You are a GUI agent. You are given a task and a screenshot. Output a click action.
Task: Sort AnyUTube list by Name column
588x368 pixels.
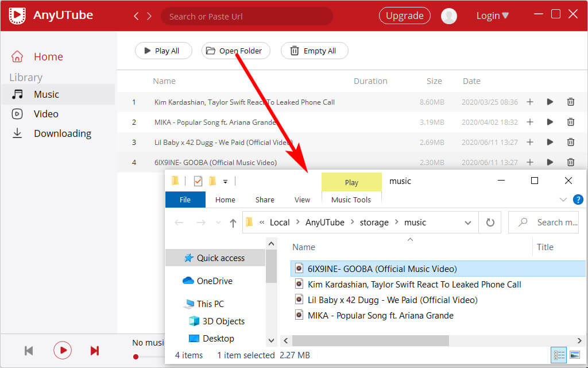[164, 81]
